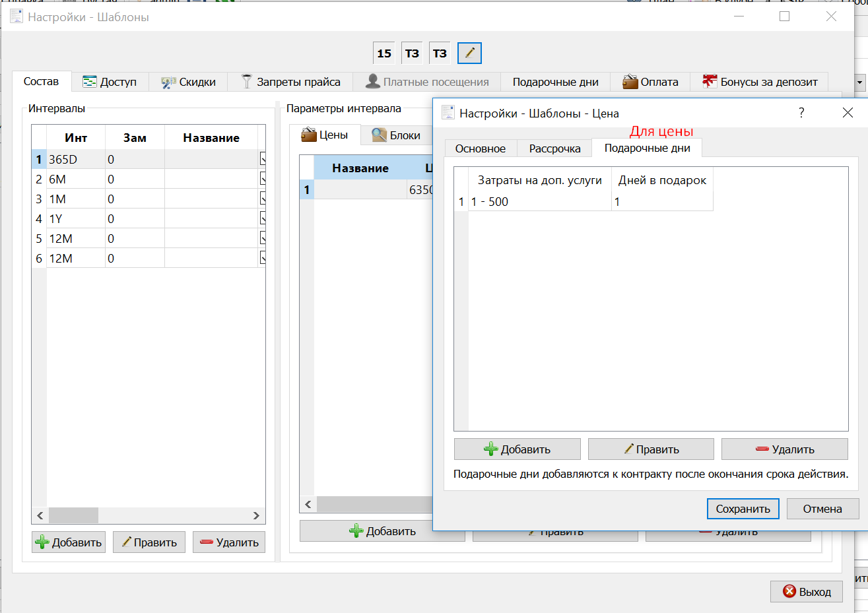Toggle checkbox in the 6M interval row
This screenshot has height=613, width=868.
point(263,179)
